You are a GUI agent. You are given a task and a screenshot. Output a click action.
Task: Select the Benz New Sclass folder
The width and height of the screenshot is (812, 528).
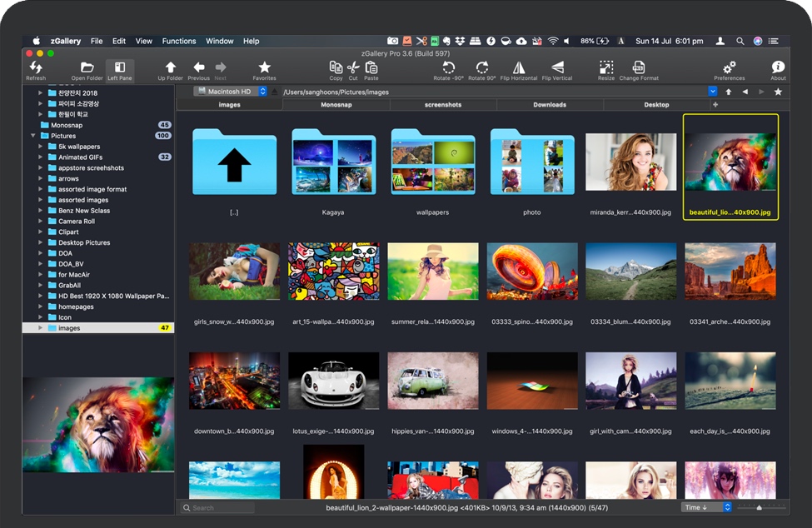(98, 211)
